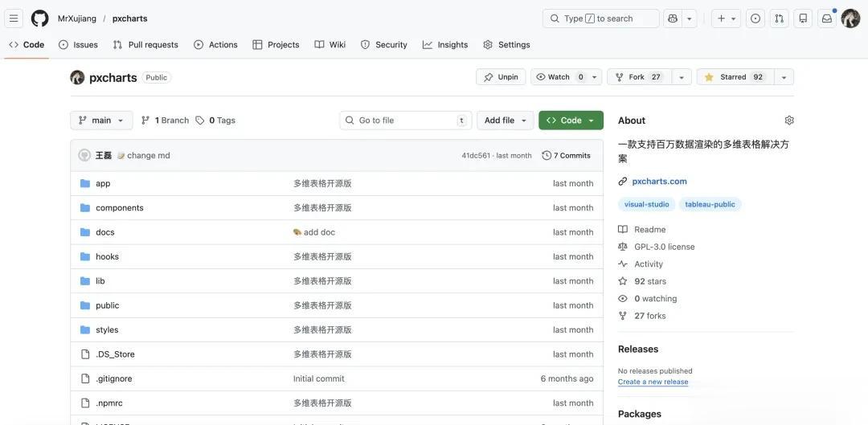Open the change md commit message
This screenshot has width=868, height=425.
click(x=149, y=156)
